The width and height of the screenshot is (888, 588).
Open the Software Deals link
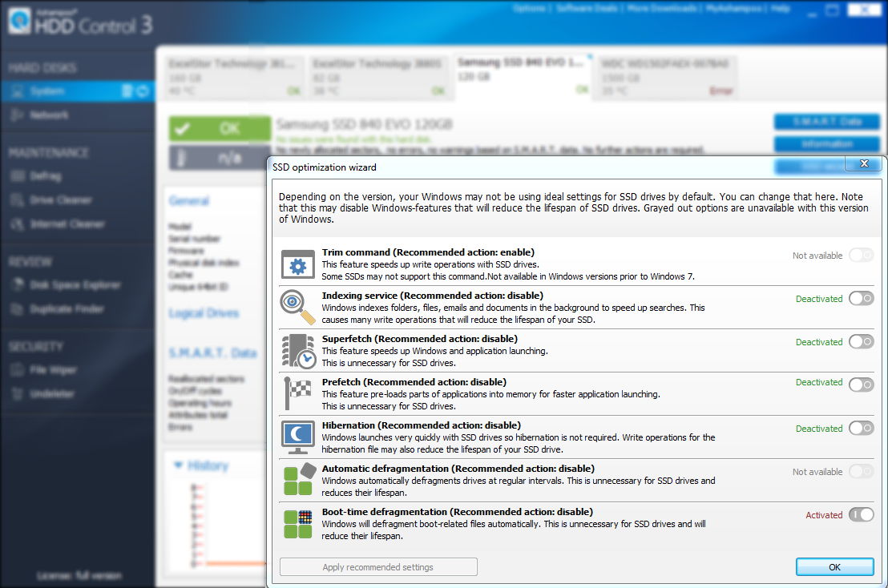(586, 8)
